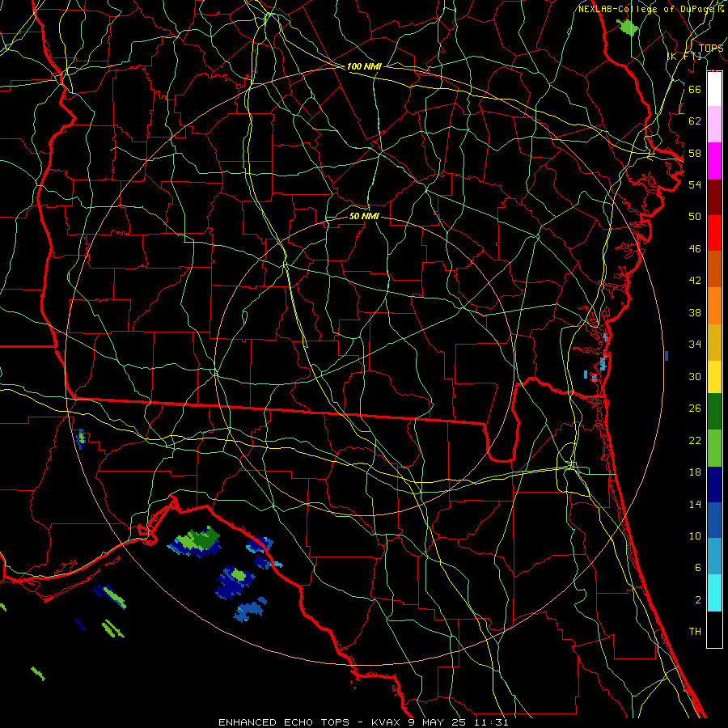The height and width of the screenshot is (728, 728).
Task: Click the legend value "38"
Action: pyautogui.click(x=695, y=313)
